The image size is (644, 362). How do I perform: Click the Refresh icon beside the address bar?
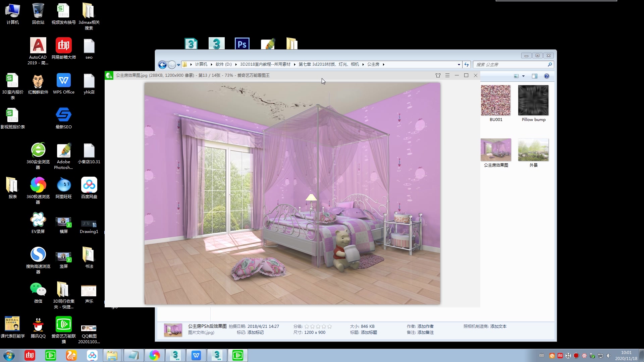[467, 64]
